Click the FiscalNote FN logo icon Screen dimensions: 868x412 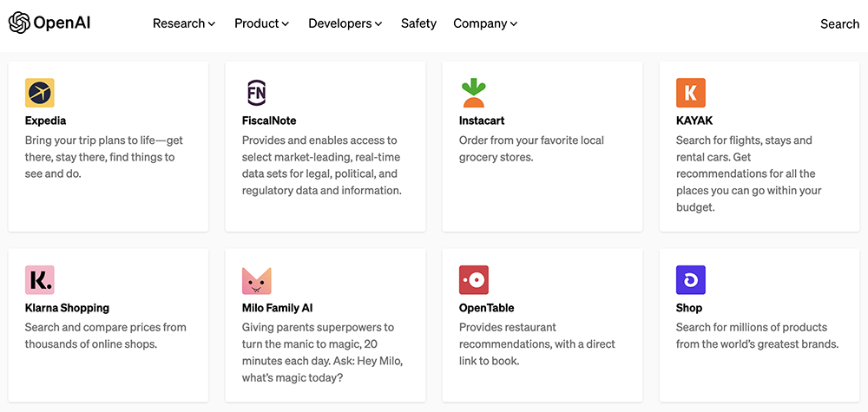256,93
